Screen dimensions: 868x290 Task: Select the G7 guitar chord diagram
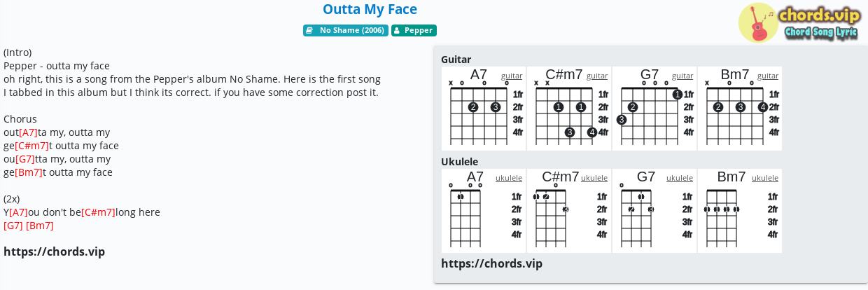(654, 109)
